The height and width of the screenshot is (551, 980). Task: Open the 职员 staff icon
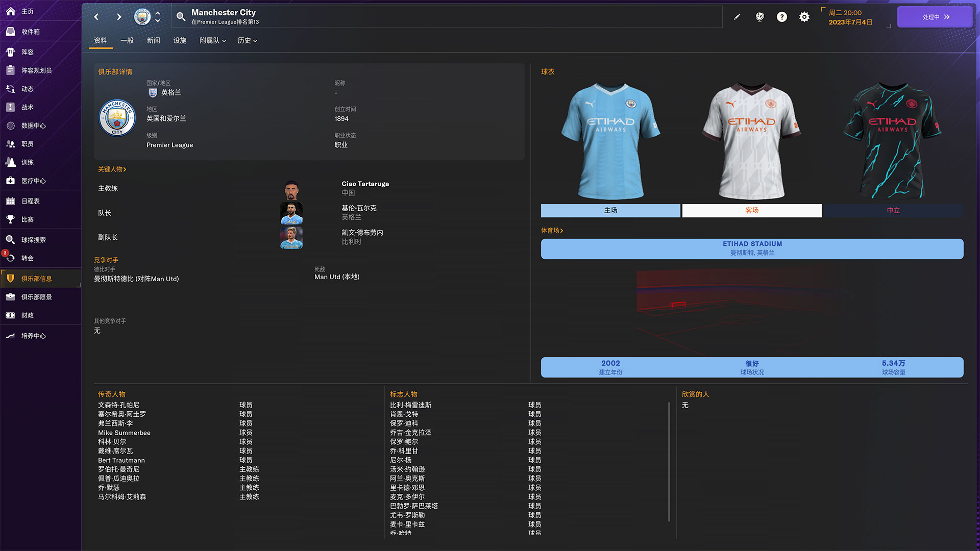(10, 144)
